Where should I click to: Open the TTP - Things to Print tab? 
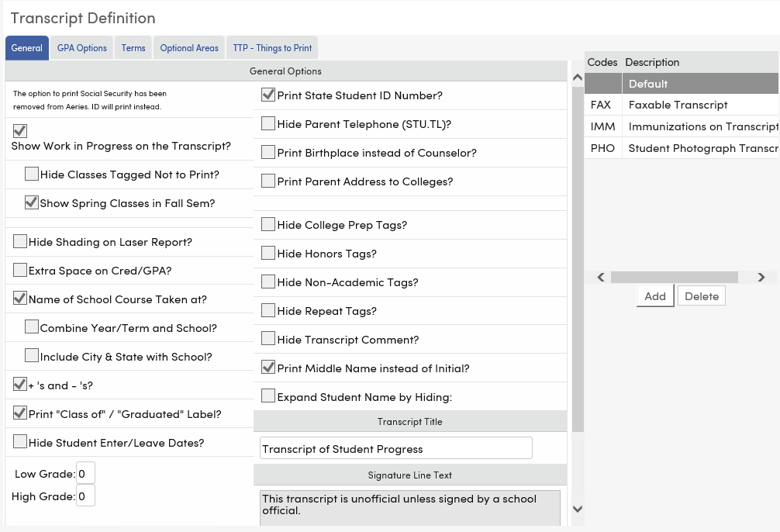click(x=271, y=47)
